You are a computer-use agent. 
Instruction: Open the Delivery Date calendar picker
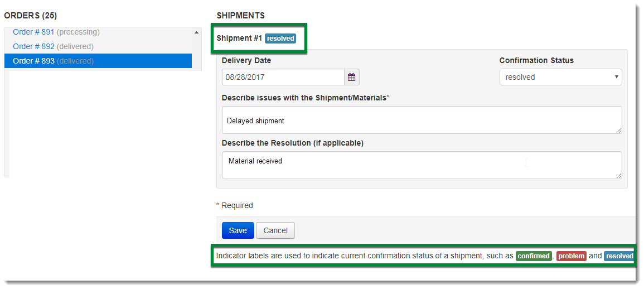(352, 78)
